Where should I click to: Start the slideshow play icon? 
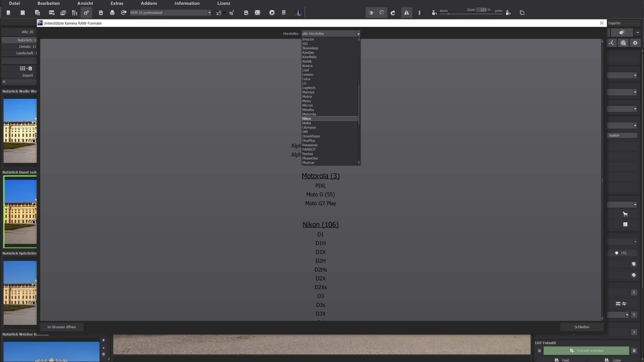tap(272, 13)
